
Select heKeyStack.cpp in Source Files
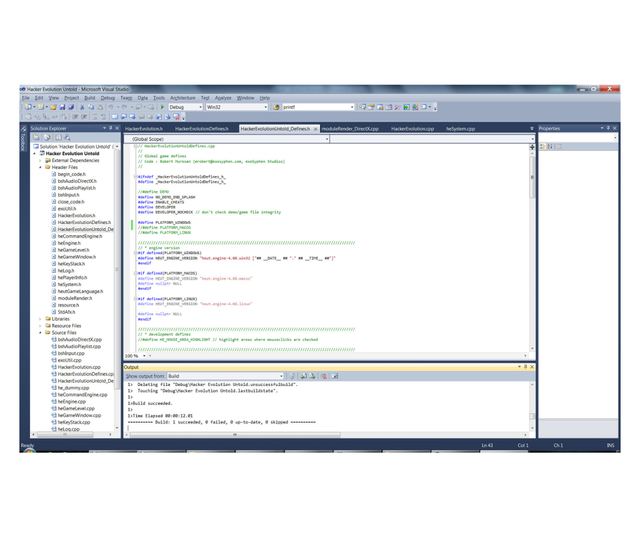coord(73,422)
